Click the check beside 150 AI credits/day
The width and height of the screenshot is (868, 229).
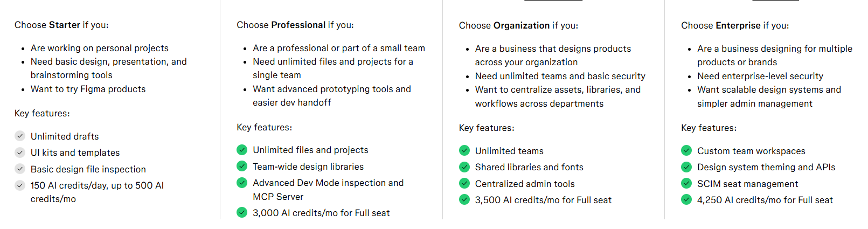coord(20,185)
